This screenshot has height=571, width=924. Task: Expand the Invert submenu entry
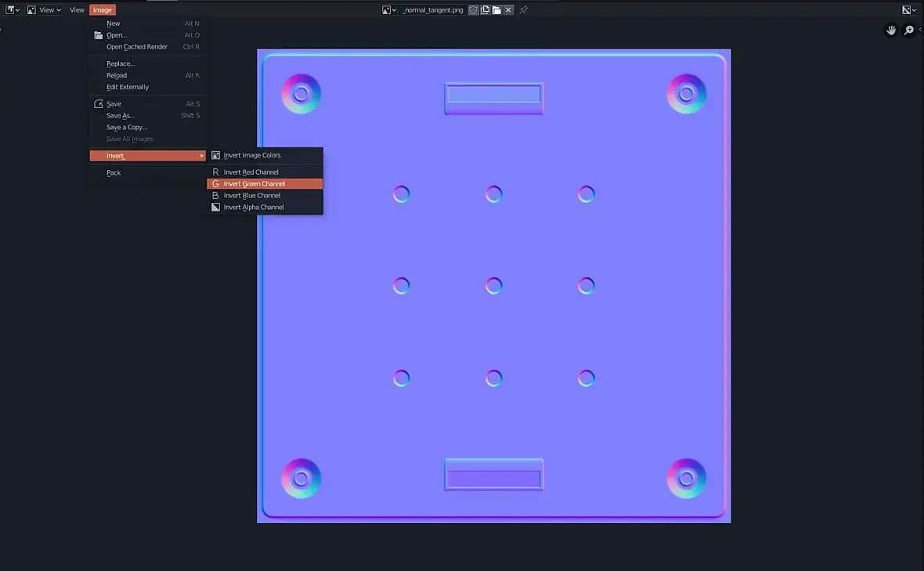pos(147,156)
